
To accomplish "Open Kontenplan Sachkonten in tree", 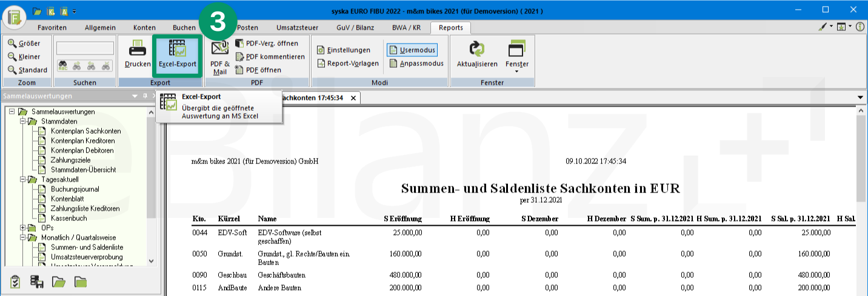I will click(85, 131).
